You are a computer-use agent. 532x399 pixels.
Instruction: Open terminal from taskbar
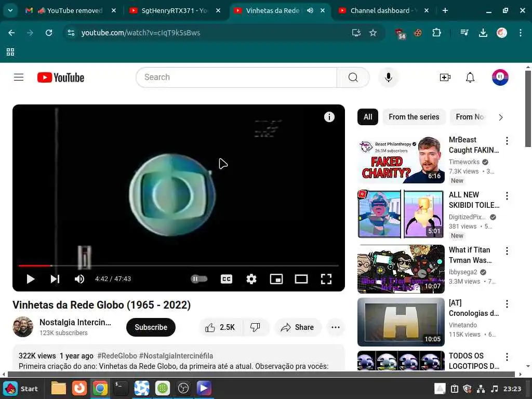(x=121, y=389)
